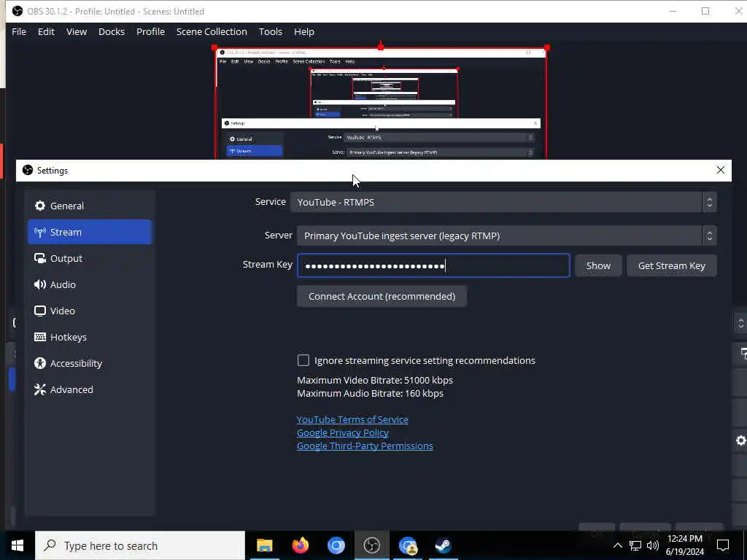Launch Firefox from the taskbar
The height and width of the screenshot is (560, 747).
point(300,545)
